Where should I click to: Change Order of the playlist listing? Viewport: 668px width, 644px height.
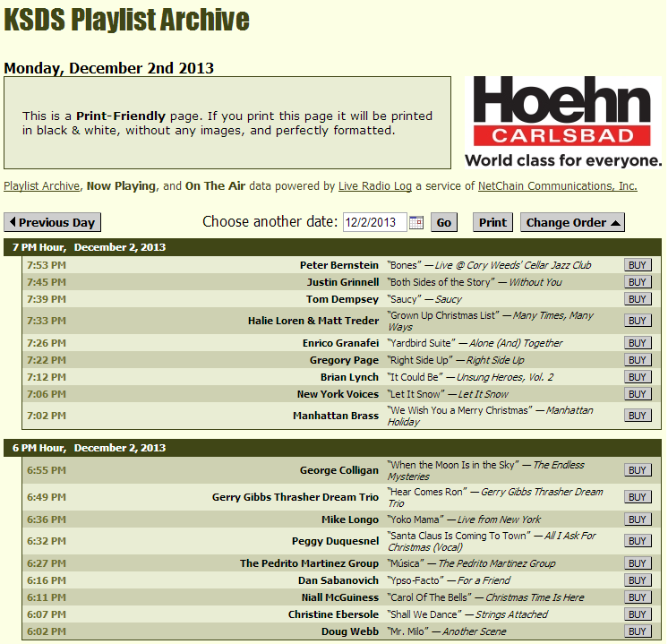pyautogui.click(x=572, y=222)
